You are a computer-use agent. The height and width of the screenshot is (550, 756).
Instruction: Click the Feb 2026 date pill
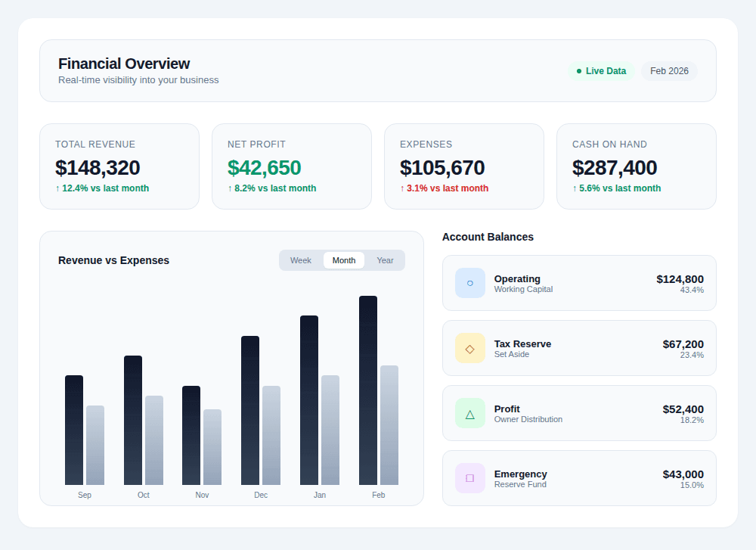pyautogui.click(x=669, y=71)
